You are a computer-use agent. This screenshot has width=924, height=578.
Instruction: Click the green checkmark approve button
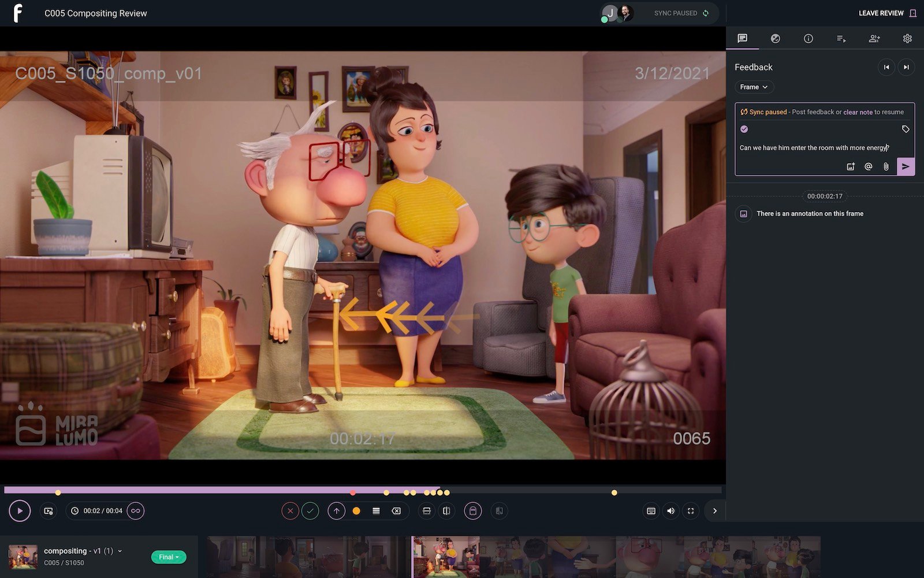click(x=310, y=511)
